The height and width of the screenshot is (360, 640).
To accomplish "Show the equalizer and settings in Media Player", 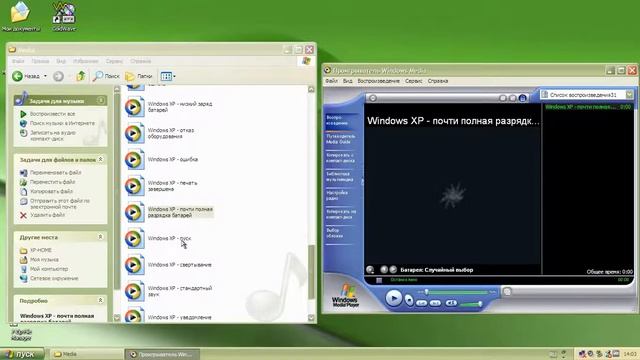I will pyautogui.click(x=513, y=98).
